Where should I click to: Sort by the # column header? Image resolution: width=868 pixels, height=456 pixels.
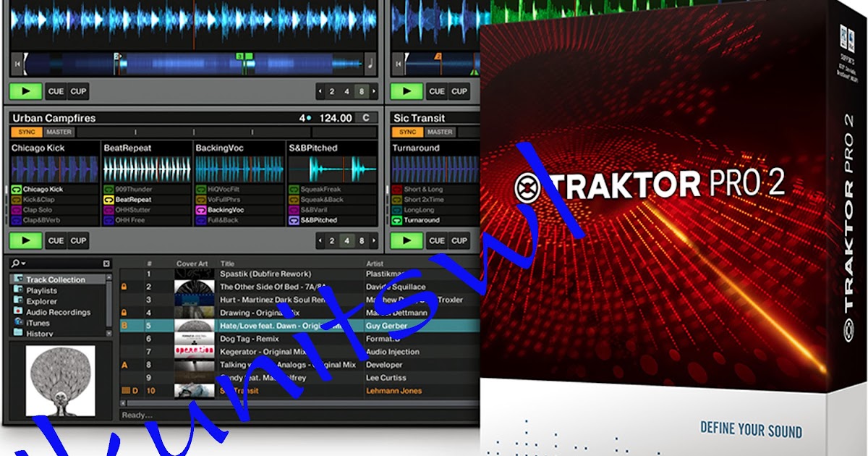coord(149,263)
